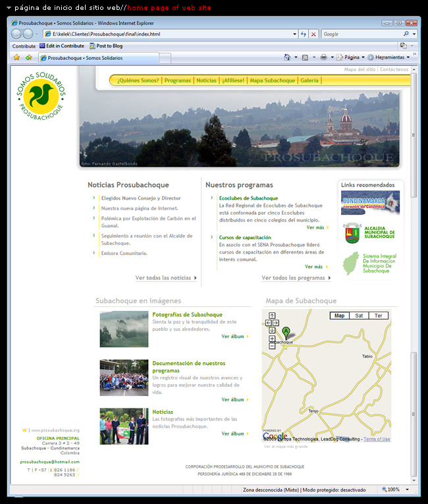
Task: Click the stop loading red X icon
Action: [x=313, y=34]
